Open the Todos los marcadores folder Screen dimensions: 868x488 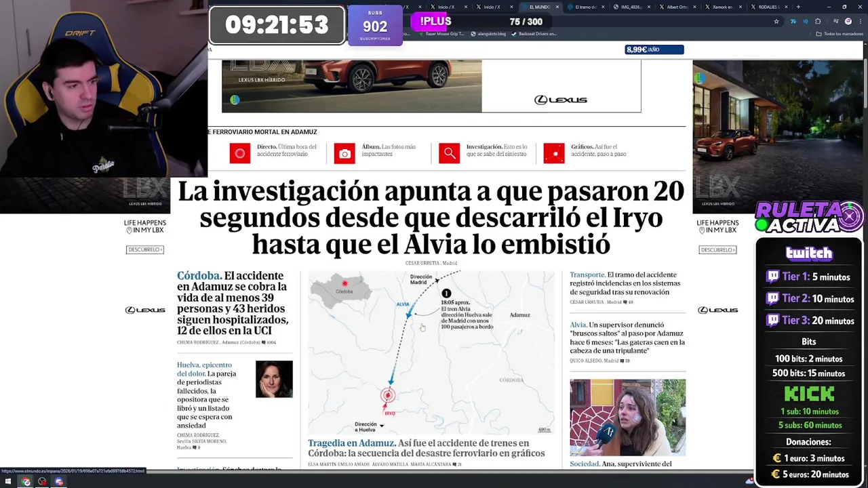841,34
